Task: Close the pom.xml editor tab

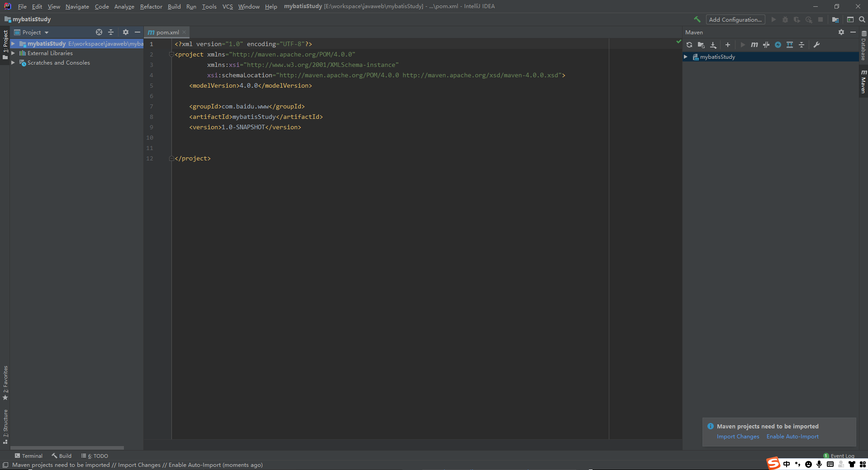Action: click(x=184, y=33)
